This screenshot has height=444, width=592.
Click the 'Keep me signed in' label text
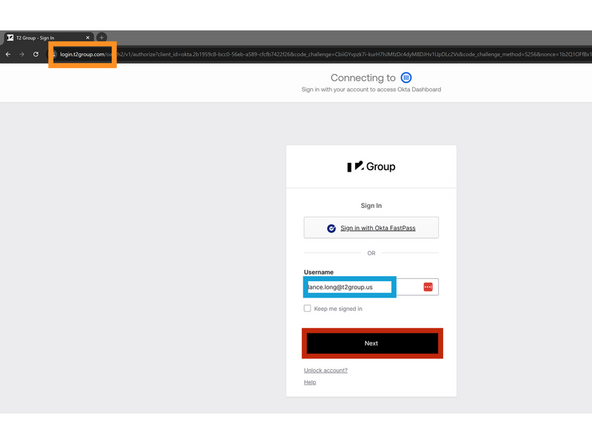[338, 309]
